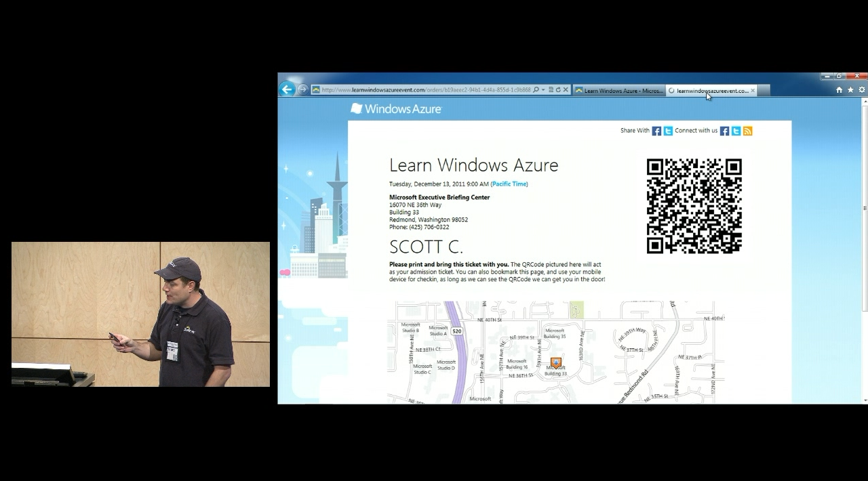Viewport: 868px width, 481px height.
Task: Open Favorites with the star icon
Action: [850, 89]
